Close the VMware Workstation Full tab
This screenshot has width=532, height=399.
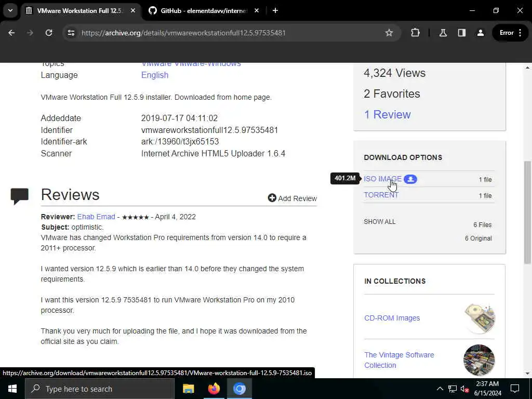133,11
